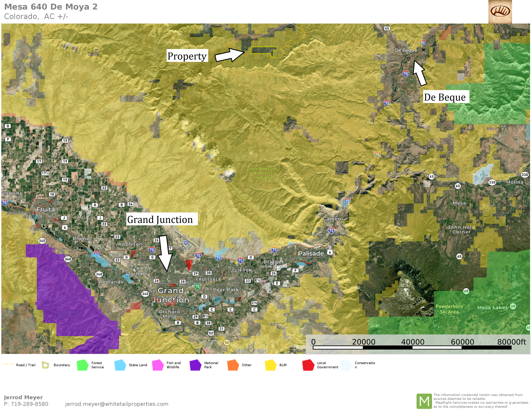The image size is (532, 411).
Task: Click the Forest Service green swatch
Action: (x=82, y=365)
